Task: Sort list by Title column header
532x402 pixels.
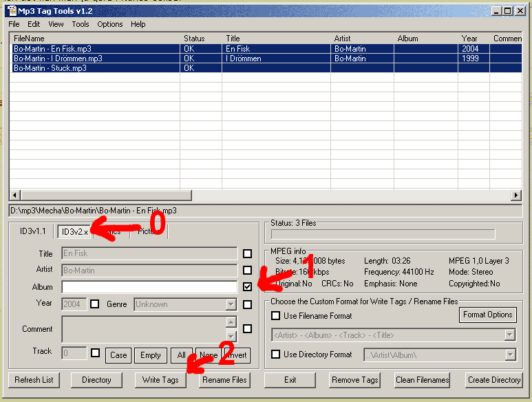Action: click(x=276, y=39)
